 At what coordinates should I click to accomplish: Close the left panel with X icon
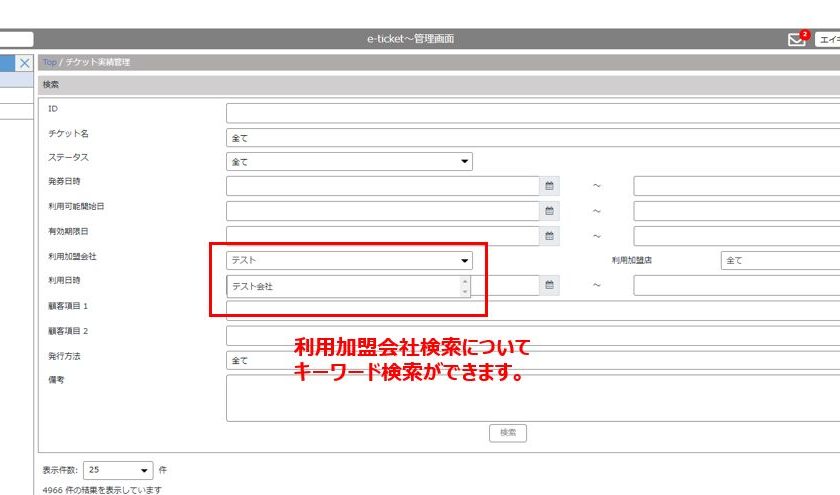(x=24, y=63)
